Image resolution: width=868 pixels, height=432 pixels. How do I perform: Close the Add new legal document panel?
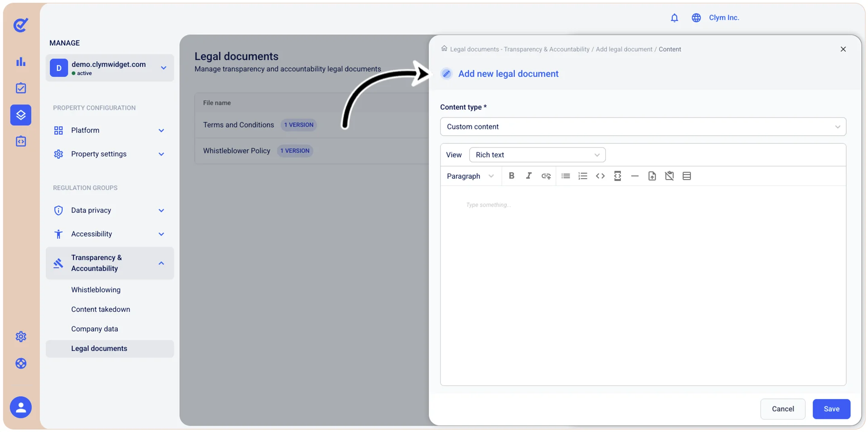point(843,49)
